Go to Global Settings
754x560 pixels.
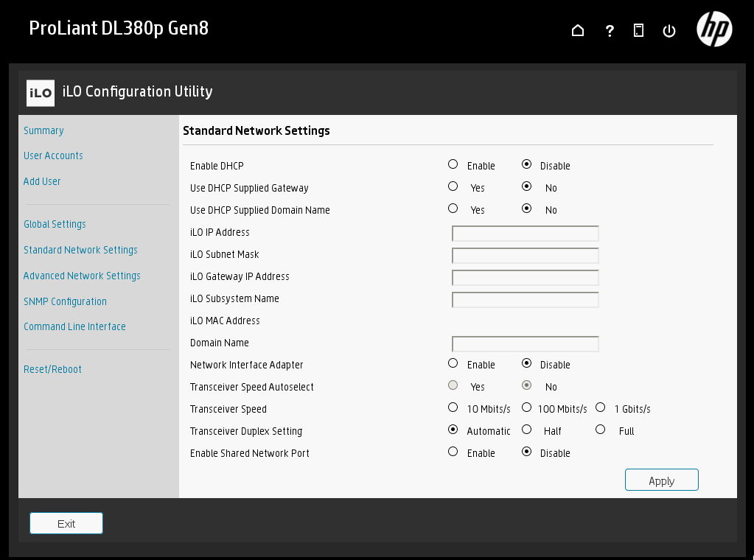pos(55,225)
